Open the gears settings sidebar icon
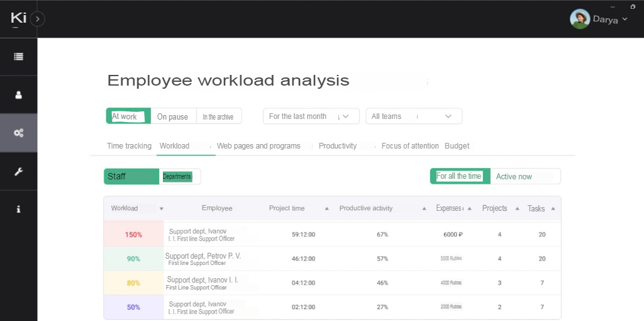Screen dimensions: 644x321 18,133
